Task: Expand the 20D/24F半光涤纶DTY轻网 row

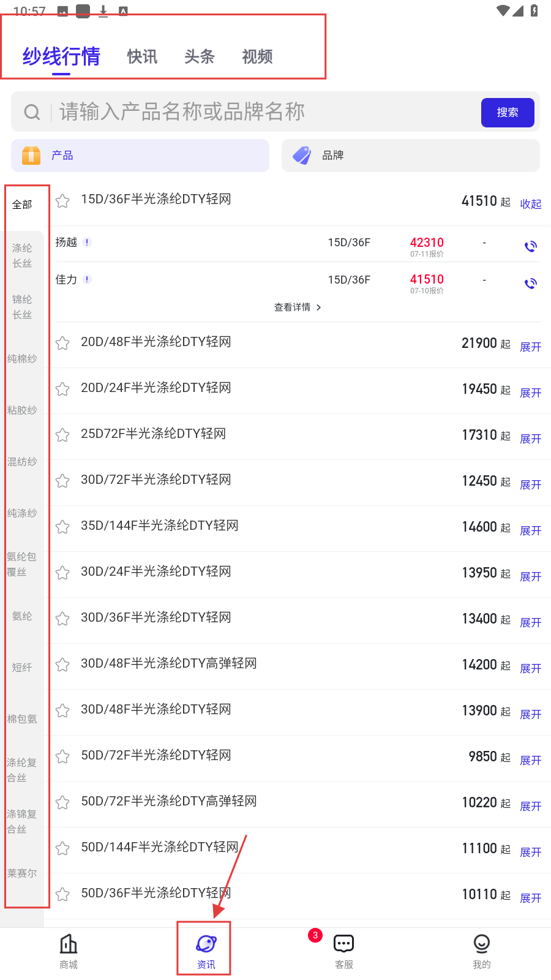Action: pyautogui.click(x=530, y=393)
